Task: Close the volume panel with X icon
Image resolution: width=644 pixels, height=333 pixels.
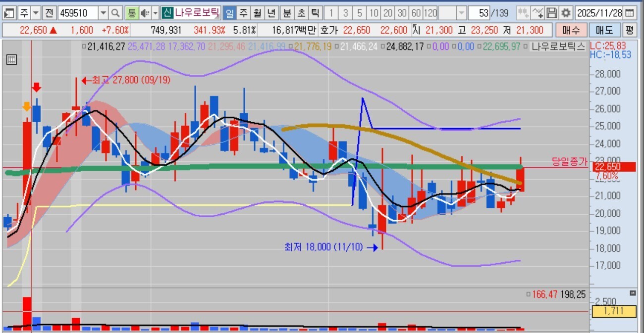Action: point(633,293)
